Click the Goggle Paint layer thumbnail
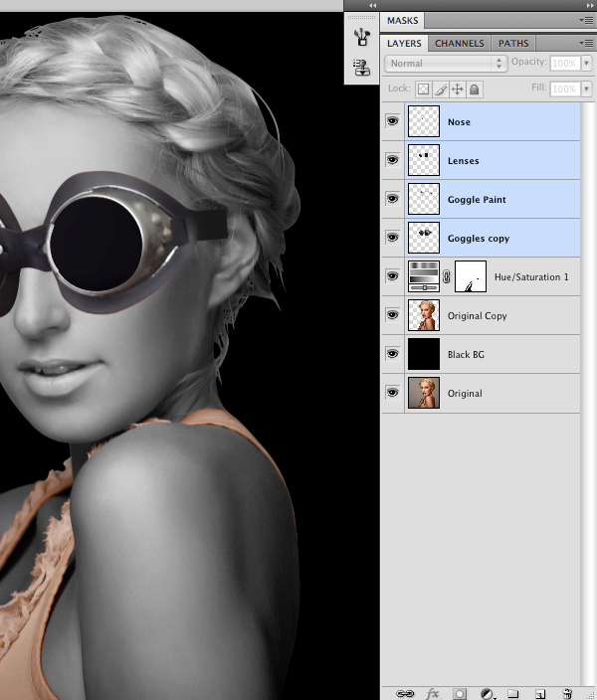The height and width of the screenshot is (700, 597). pos(424,199)
